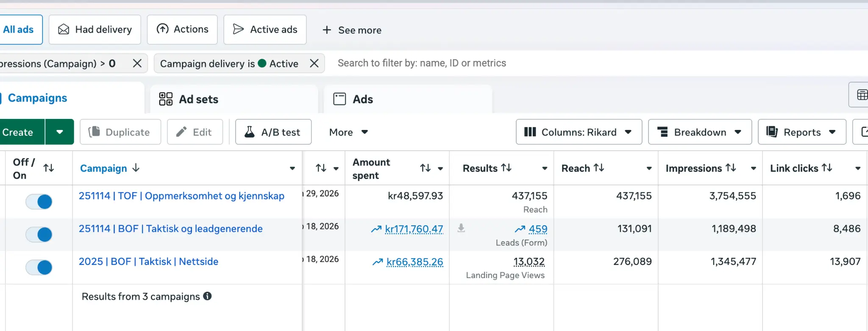The width and height of the screenshot is (868, 331).
Task: Click the kr66,385.26 amount spent link
Action: coord(415,262)
